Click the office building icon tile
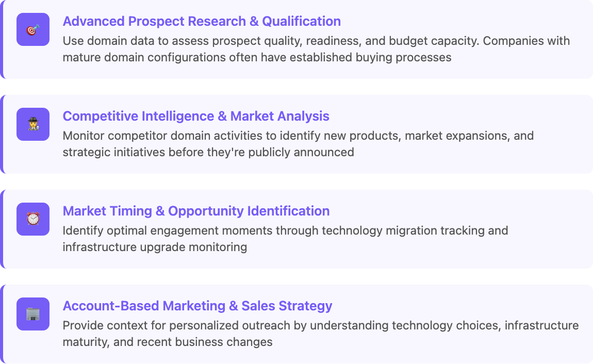 [33, 314]
